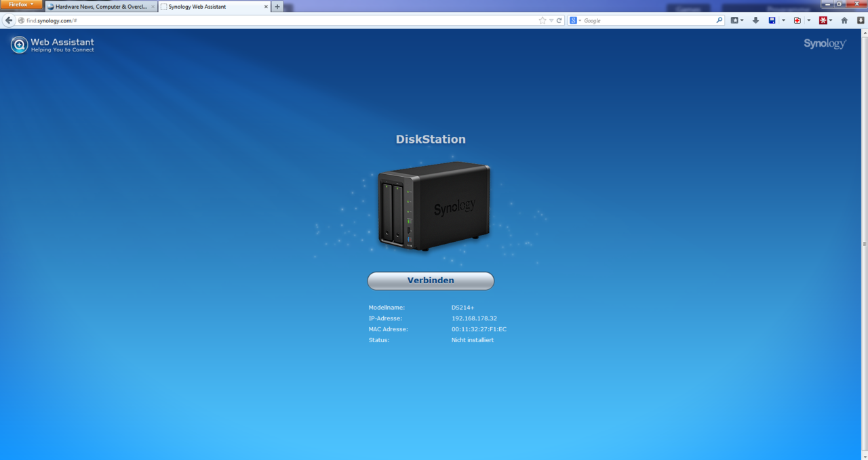Go to the browser home page
Viewport: 868px width, 460px height.
pyautogui.click(x=844, y=21)
